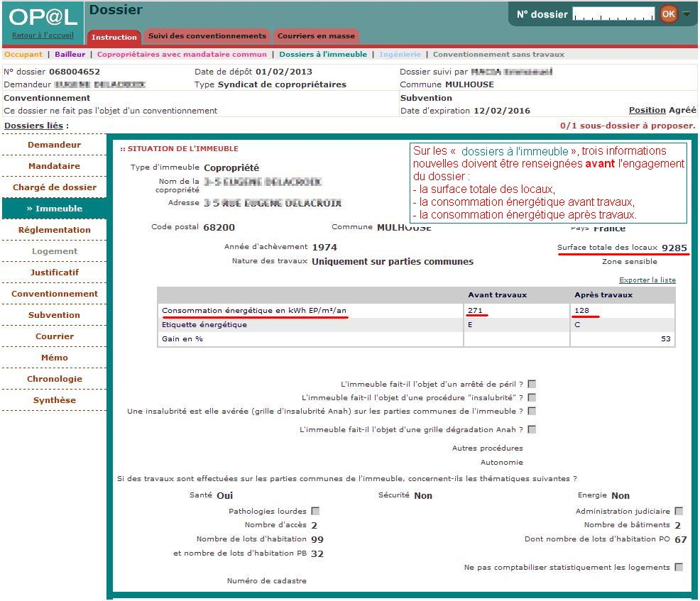Open the Justificatif sidebar section

pos(55,272)
